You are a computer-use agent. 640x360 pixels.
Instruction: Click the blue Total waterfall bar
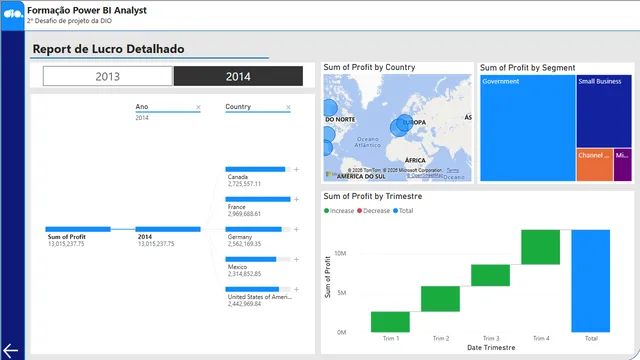point(591,281)
